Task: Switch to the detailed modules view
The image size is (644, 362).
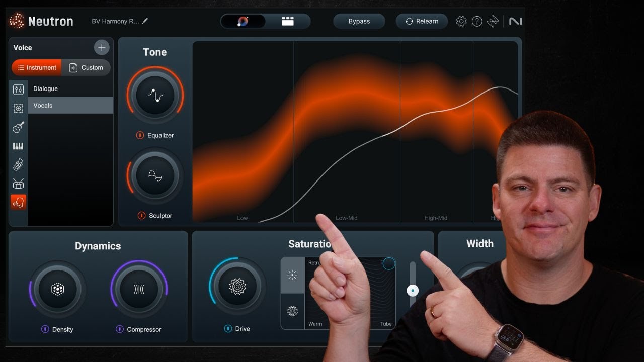Action: coord(287,21)
